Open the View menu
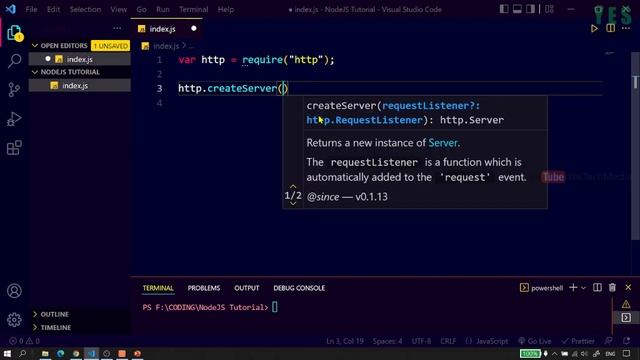Screen dimensions: 640x360 118,9
